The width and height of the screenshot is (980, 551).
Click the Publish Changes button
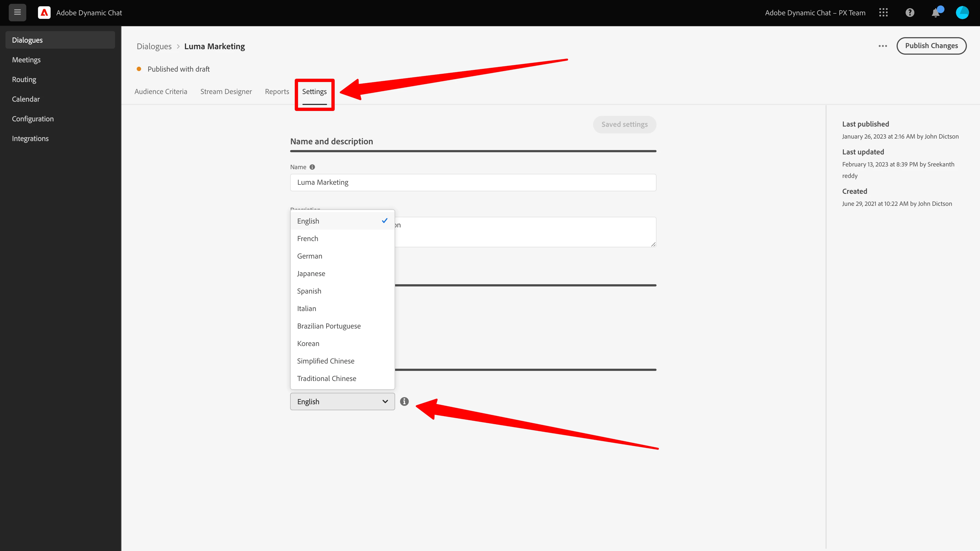tap(931, 46)
